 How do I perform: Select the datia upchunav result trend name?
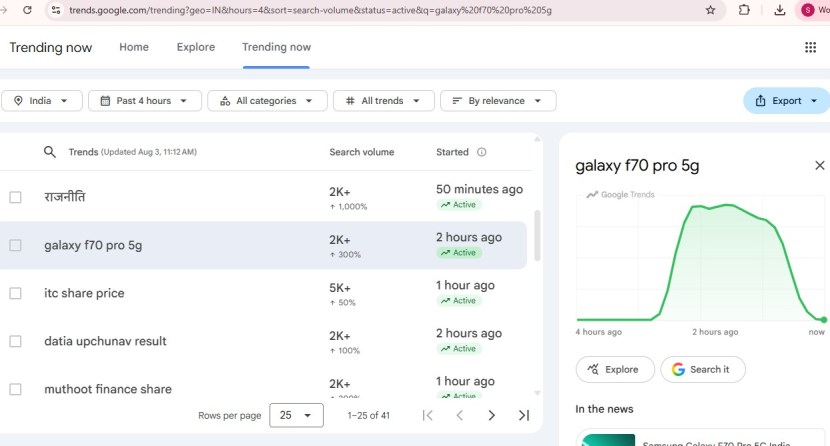pos(105,341)
